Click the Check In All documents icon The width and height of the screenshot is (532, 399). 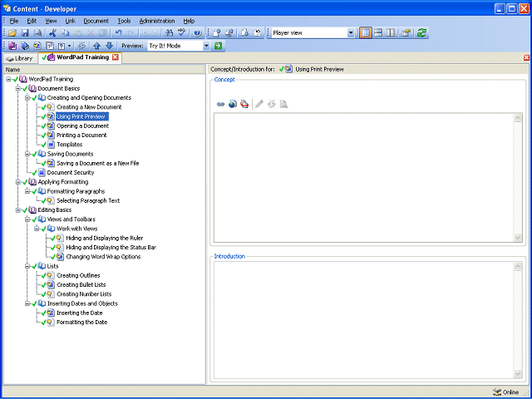click(x=229, y=33)
